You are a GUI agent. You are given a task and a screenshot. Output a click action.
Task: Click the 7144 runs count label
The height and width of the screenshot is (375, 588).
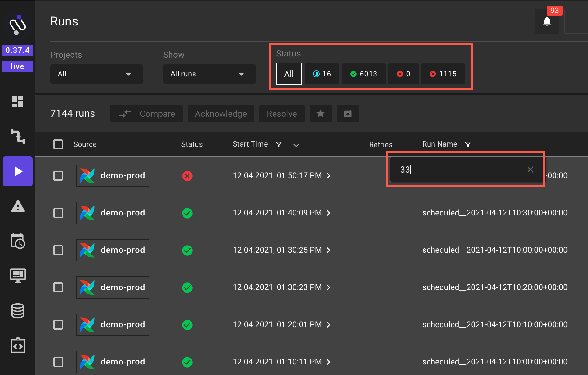[x=73, y=114]
